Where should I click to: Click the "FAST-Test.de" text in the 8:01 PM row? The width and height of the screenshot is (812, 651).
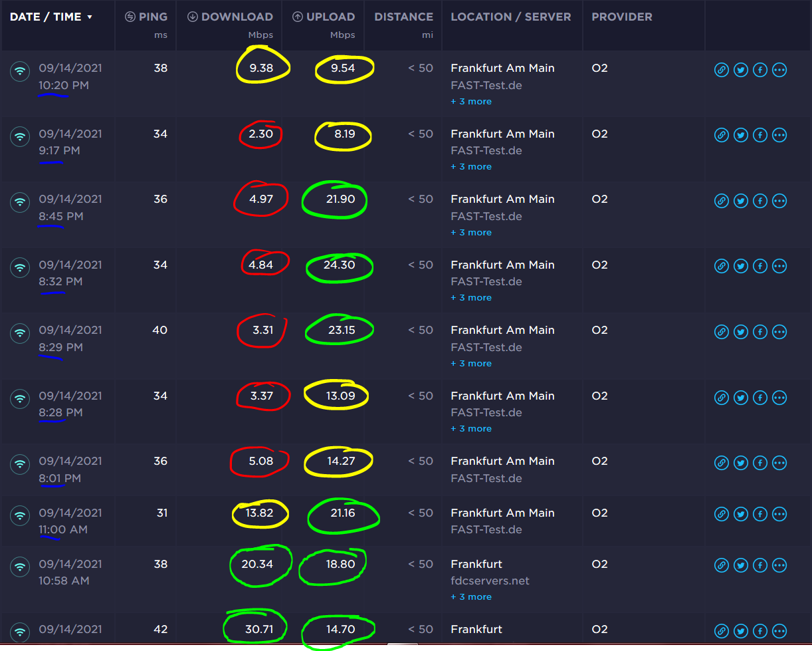click(486, 478)
